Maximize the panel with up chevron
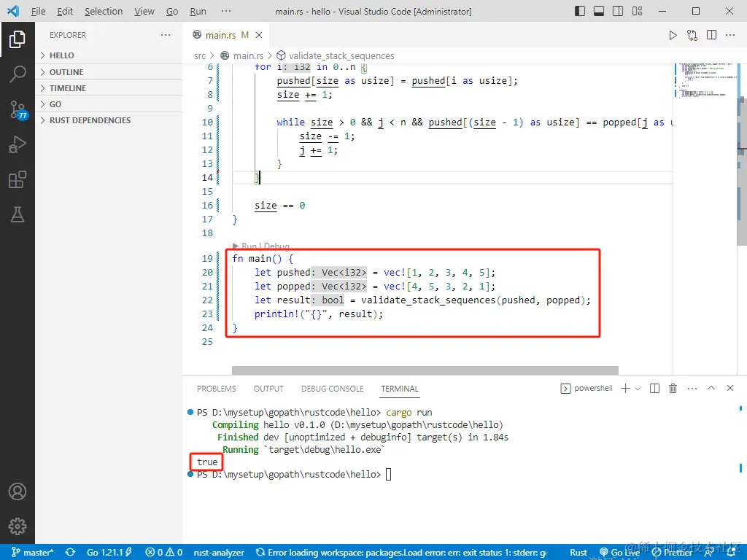Image resolution: width=747 pixels, height=560 pixels. (711, 388)
